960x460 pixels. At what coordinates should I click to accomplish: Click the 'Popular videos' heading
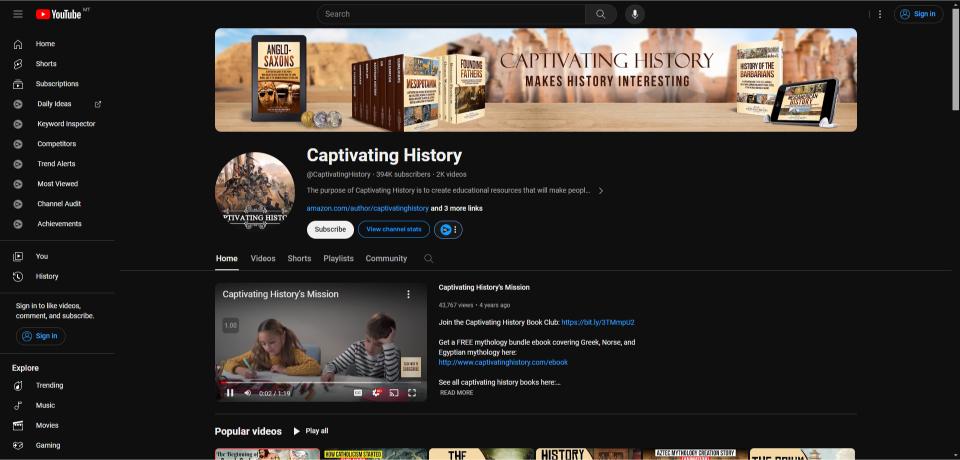(x=248, y=431)
